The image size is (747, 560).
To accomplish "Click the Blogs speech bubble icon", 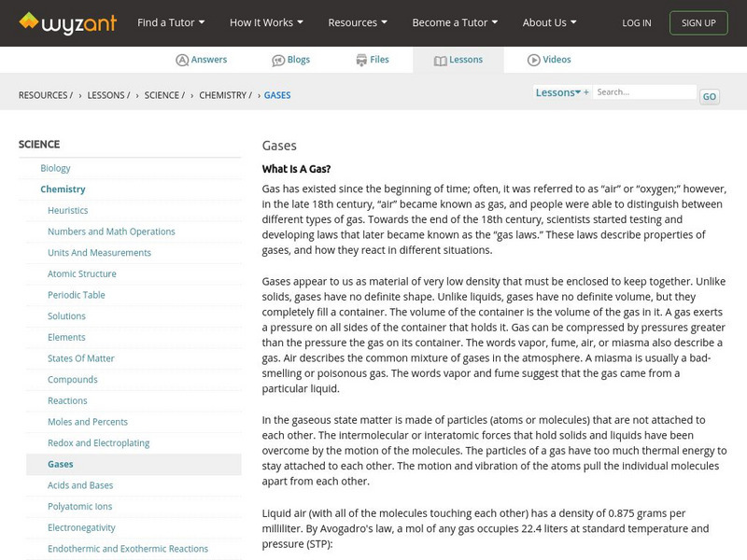I will [x=278, y=60].
